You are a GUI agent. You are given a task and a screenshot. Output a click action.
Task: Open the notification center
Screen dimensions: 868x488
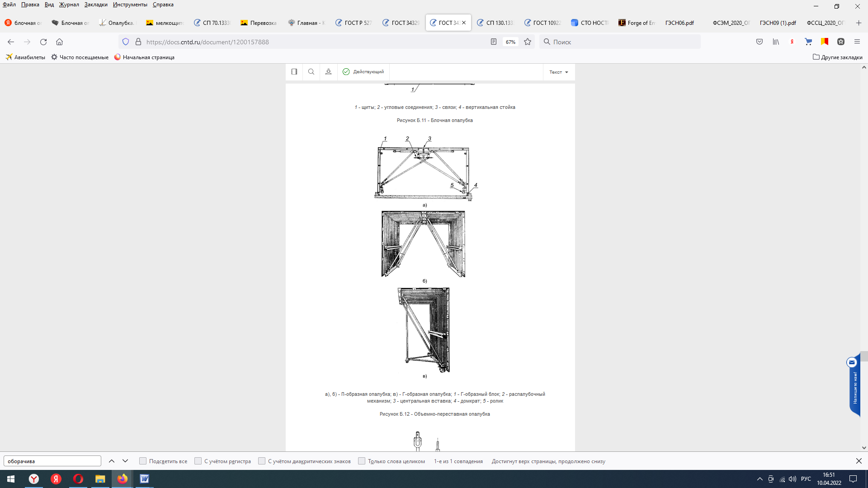tap(853, 479)
